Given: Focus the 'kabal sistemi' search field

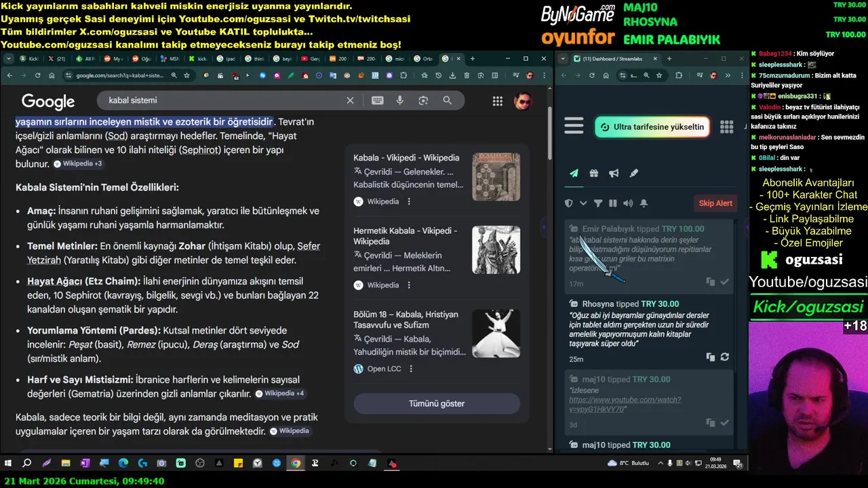Looking at the screenshot, I should [x=224, y=100].
